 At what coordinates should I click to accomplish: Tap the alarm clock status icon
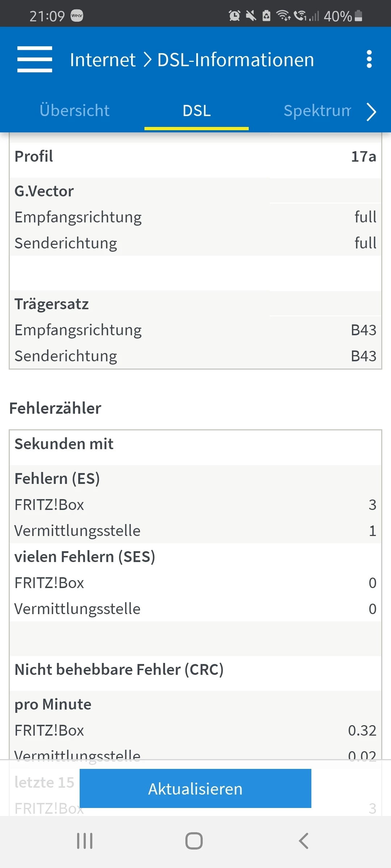(234, 16)
